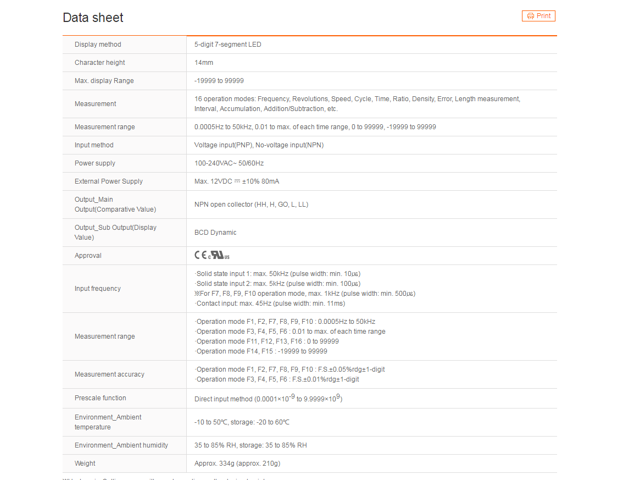Screen dimensions: 640x480
Task: Click the Approval row label
Action: (x=89, y=255)
